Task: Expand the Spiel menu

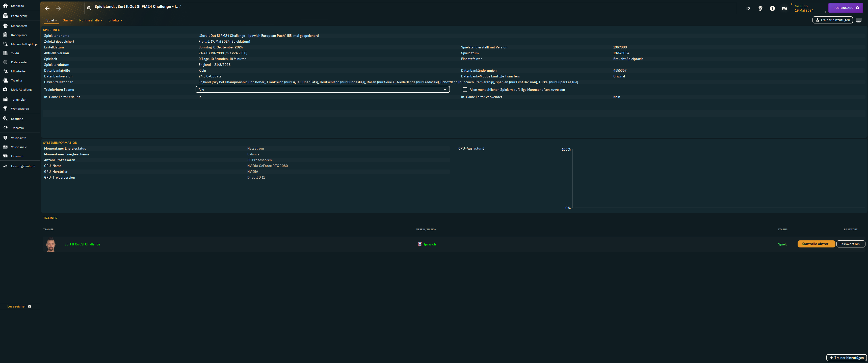Action: [x=51, y=20]
